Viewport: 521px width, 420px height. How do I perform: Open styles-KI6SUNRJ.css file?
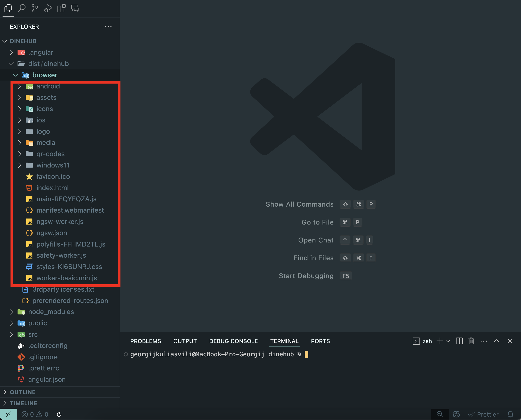click(x=60, y=267)
